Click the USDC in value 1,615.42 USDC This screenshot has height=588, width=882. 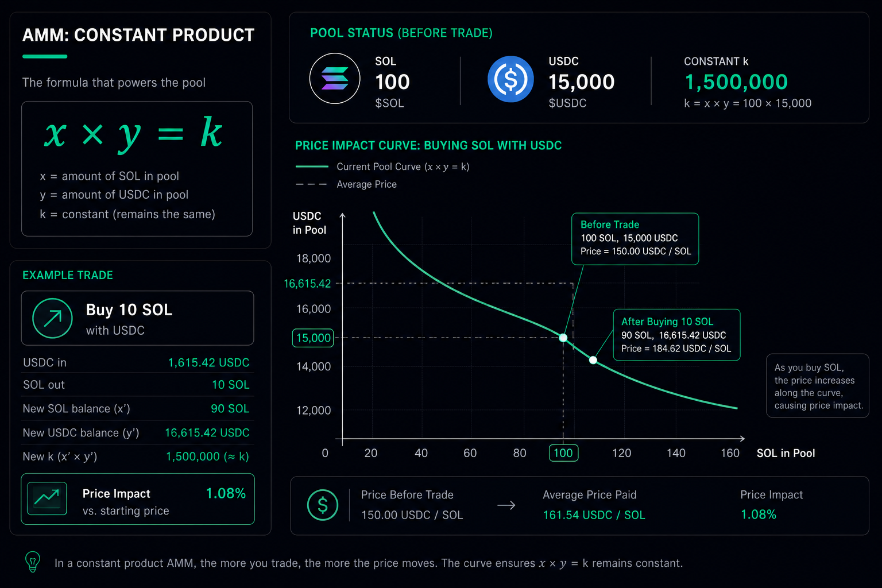point(208,363)
